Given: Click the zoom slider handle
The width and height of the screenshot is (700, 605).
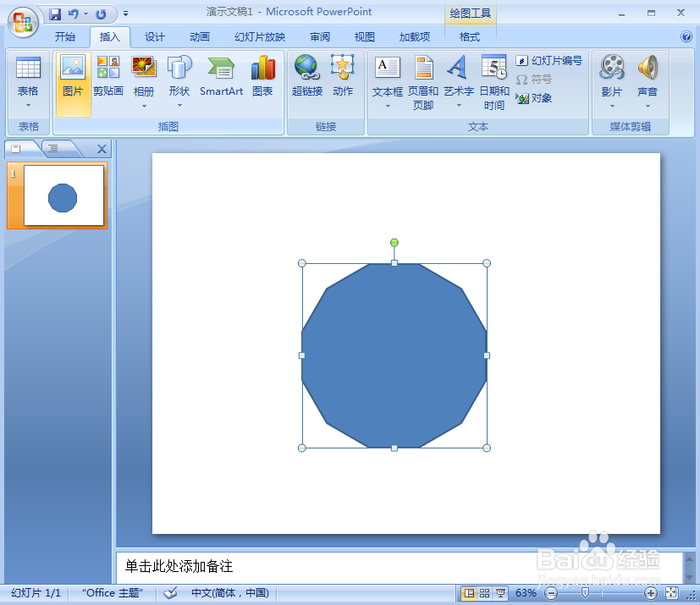Looking at the screenshot, I should coord(585,592).
